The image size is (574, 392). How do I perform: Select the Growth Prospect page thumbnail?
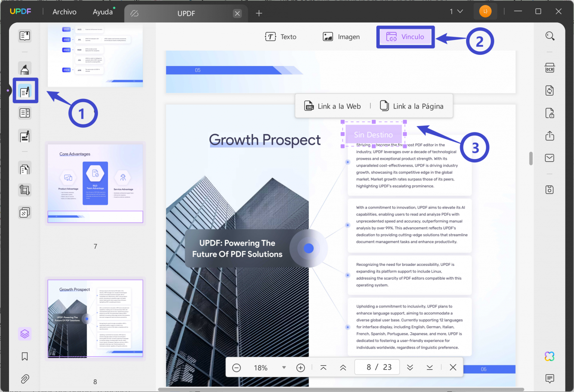pos(95,318)
